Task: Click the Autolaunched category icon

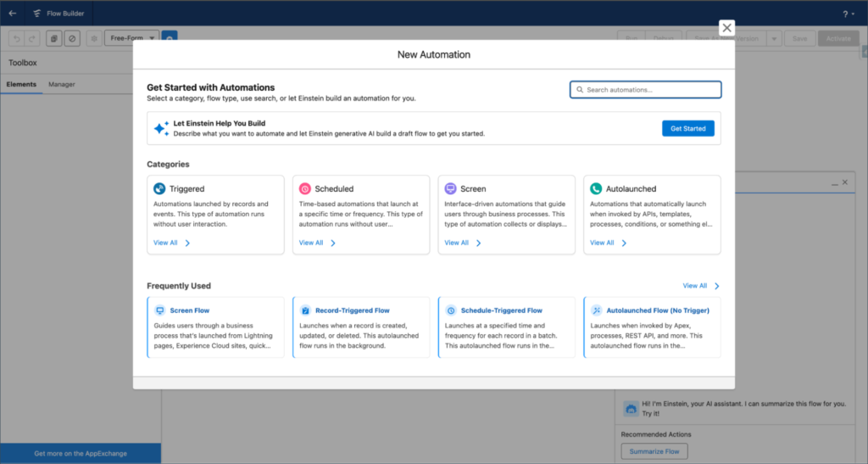Action: tap(597, 189)
